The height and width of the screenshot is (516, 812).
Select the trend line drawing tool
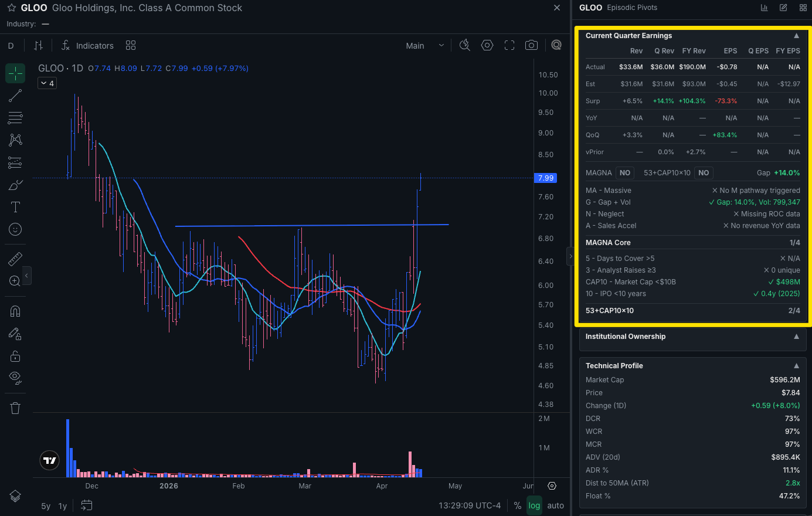[15, 96]
